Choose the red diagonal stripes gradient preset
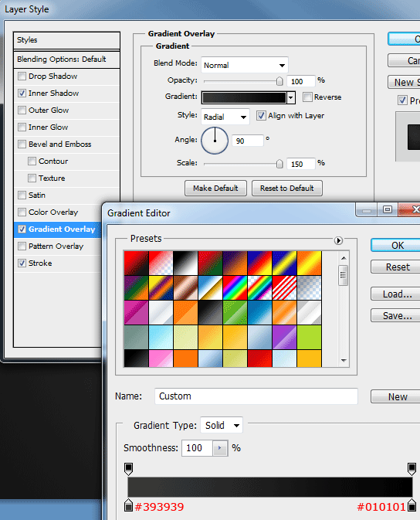 tap(284, 288)
